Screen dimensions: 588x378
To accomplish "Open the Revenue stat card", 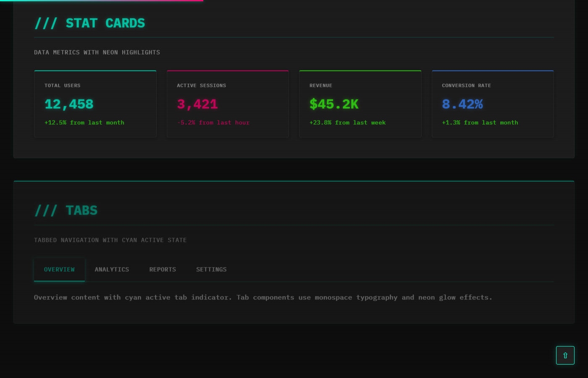I will tap(360, 103).
